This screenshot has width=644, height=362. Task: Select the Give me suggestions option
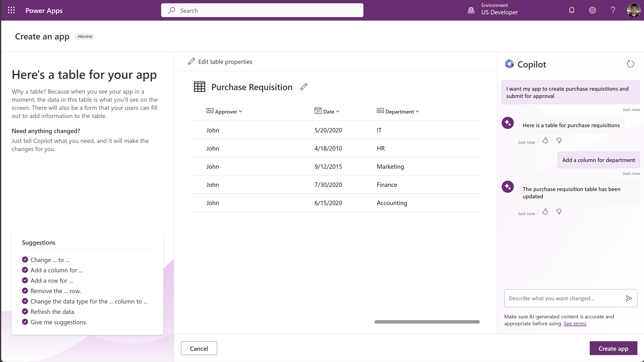(x=59, y=322)
